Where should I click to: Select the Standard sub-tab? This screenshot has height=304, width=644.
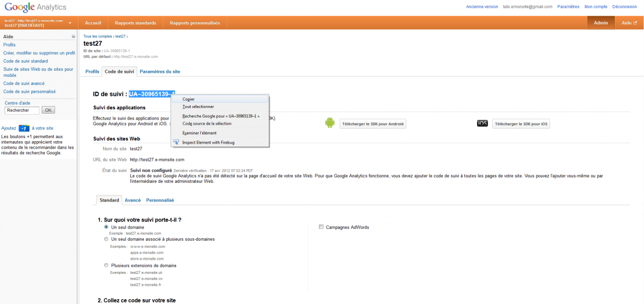tap(109, 200)
